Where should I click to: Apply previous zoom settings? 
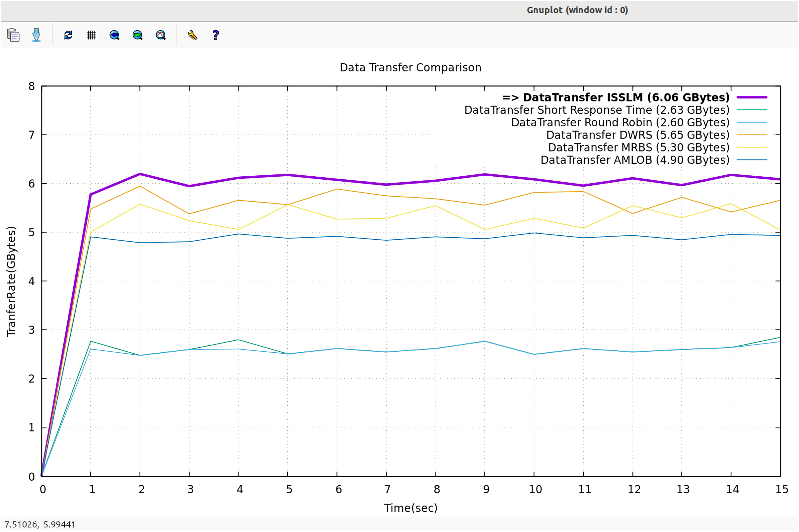pos(114,35)
